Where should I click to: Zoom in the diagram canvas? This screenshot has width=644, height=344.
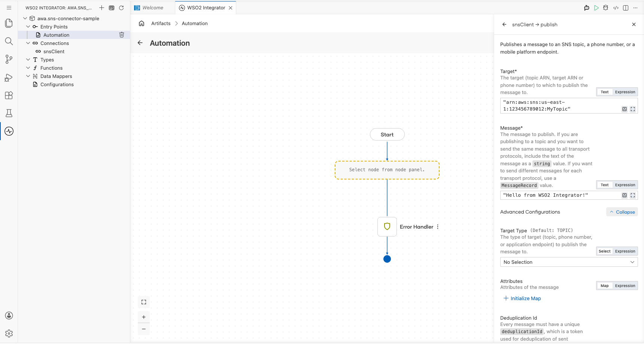(x=144, y=317)
